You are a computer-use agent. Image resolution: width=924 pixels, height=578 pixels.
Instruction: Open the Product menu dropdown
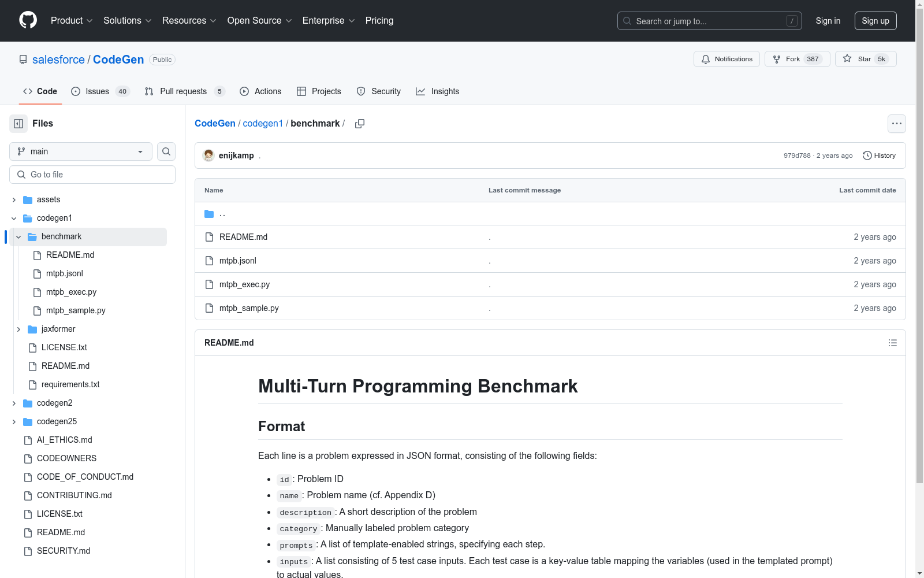(x=72, y=20)
